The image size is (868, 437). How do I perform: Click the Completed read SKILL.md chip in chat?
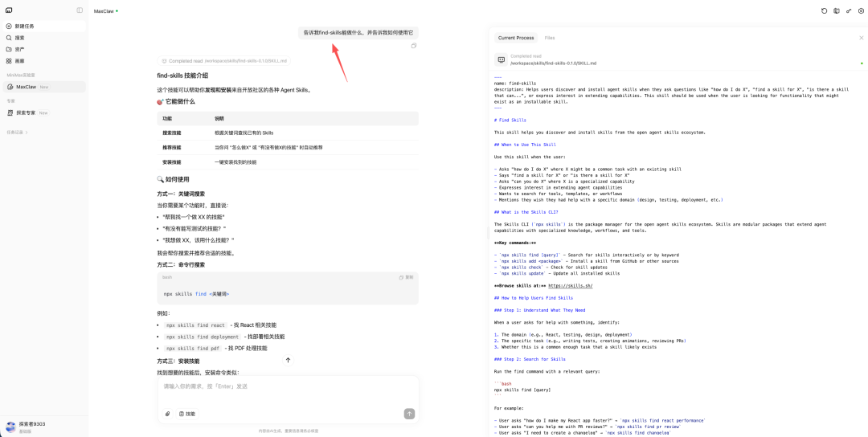pyautogui.click(x=223, y=61)
